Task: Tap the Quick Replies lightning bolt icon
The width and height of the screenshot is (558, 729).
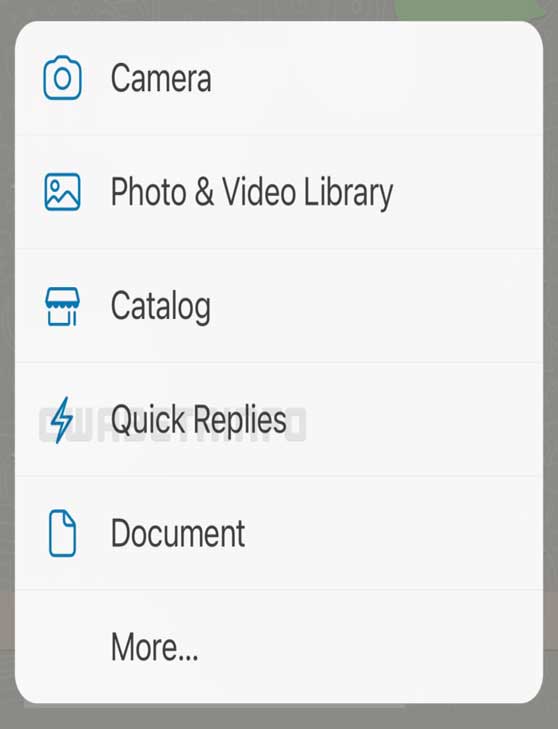Action: [61, 420]
